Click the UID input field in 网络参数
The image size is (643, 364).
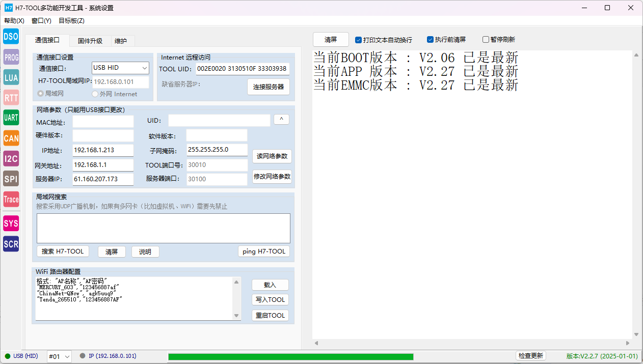(219, 120)
